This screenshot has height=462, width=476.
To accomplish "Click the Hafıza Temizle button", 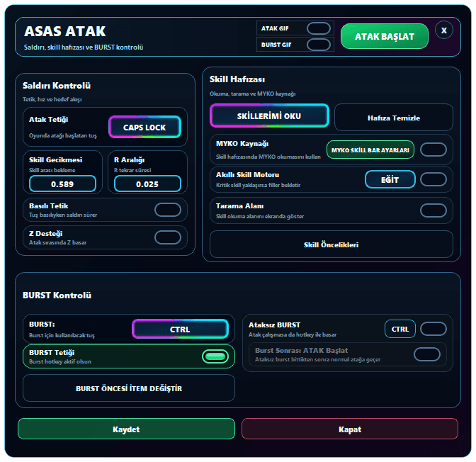I will click(x=394, y=118).
